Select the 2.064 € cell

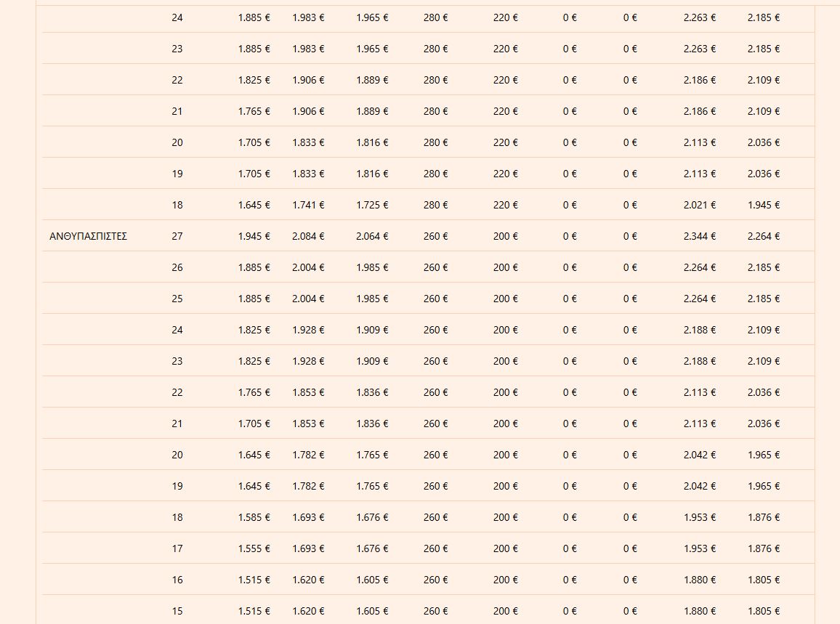point(372,236)
